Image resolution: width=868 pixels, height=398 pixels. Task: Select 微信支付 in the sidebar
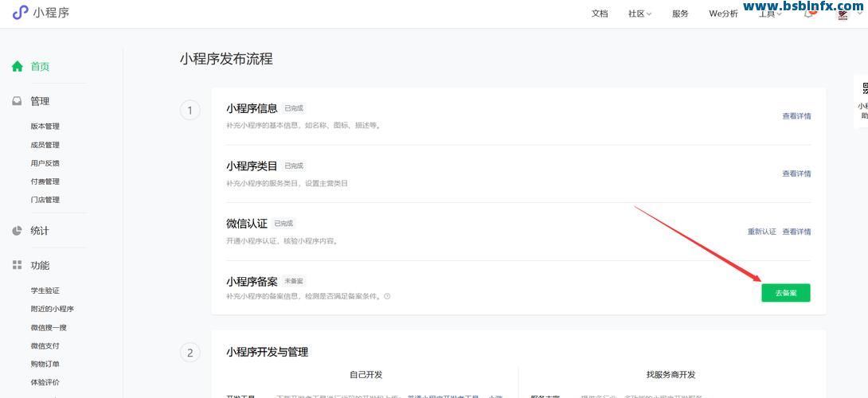point(45,346)
